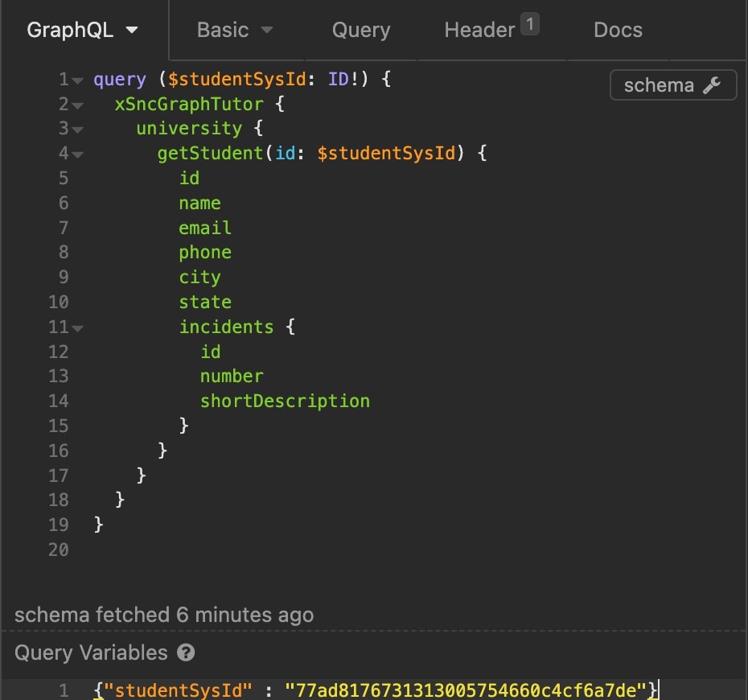Viewport: 748px width, 700px height.
Task: Open the Header tab
Action: (479, 30)
